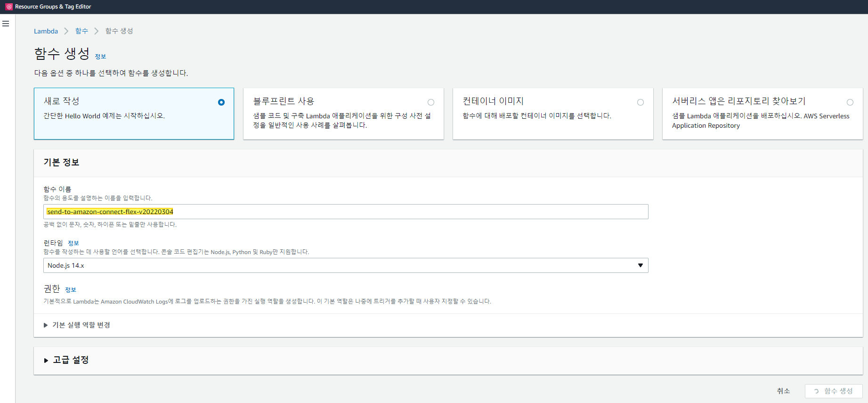Click the 다음 옵션 중 하나를 선택 instruction text
Image resolution: width=868 pixels, height=403 pixels.
pyautogui.click(x=111, y=73)
